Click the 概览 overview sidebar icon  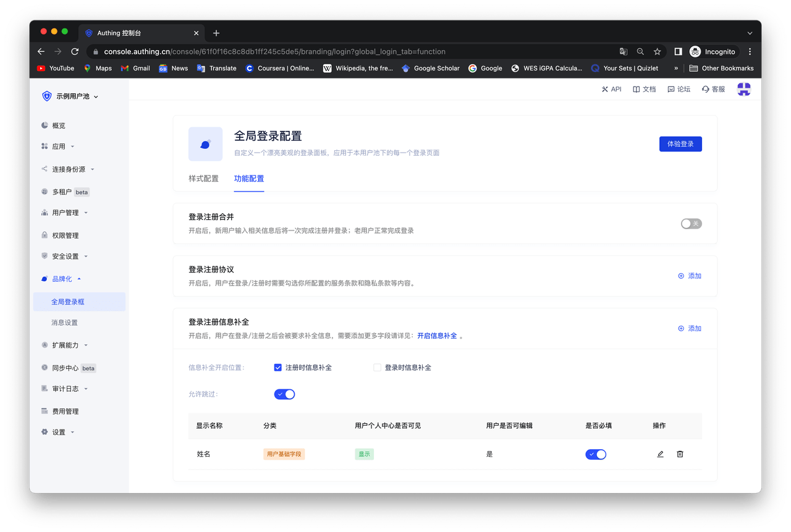[x=44, y=125]
